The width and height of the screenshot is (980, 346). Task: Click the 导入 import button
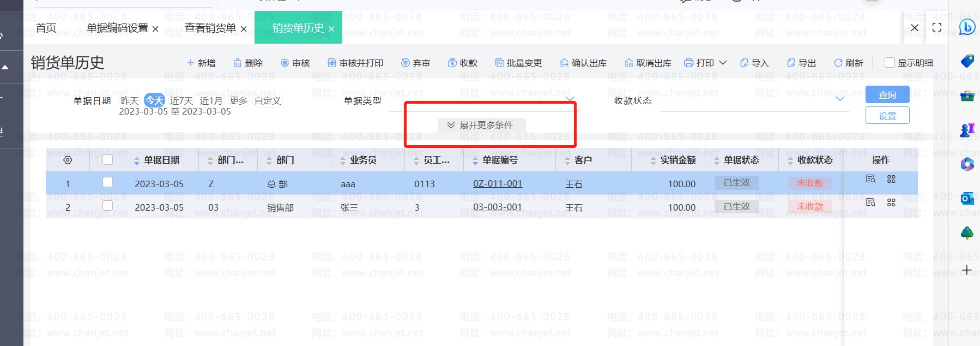754,63
